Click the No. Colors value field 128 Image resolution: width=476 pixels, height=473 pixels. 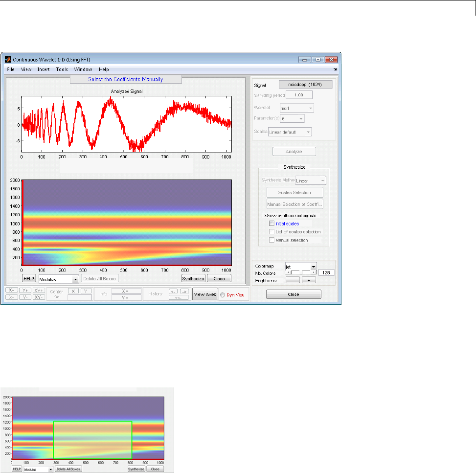click(326, 272)
